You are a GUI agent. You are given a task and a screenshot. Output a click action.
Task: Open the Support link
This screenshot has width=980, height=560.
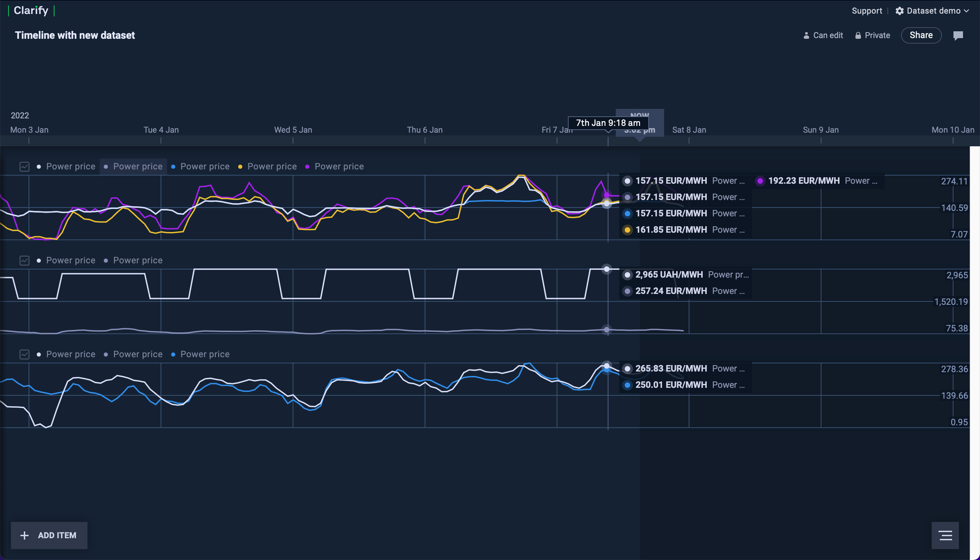click(x=867, y=11)
